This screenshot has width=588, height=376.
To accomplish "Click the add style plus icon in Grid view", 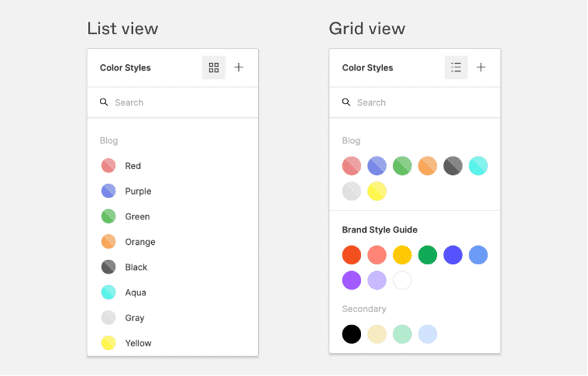I will click(481, 67).
